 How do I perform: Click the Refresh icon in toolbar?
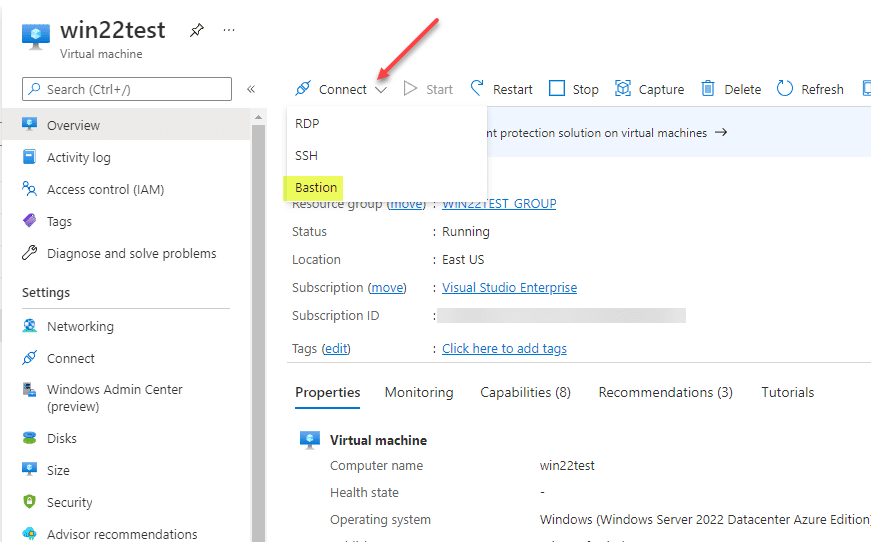pyautogui.click(x=785, y=89)
